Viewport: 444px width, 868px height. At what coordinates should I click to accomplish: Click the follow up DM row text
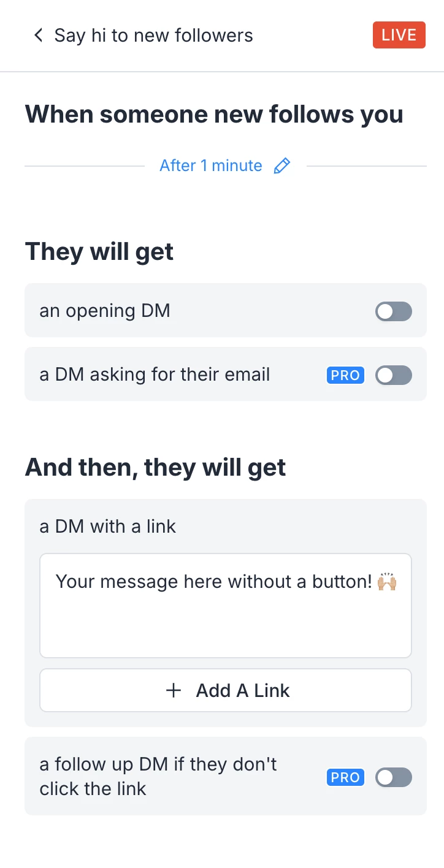(158, 776)
